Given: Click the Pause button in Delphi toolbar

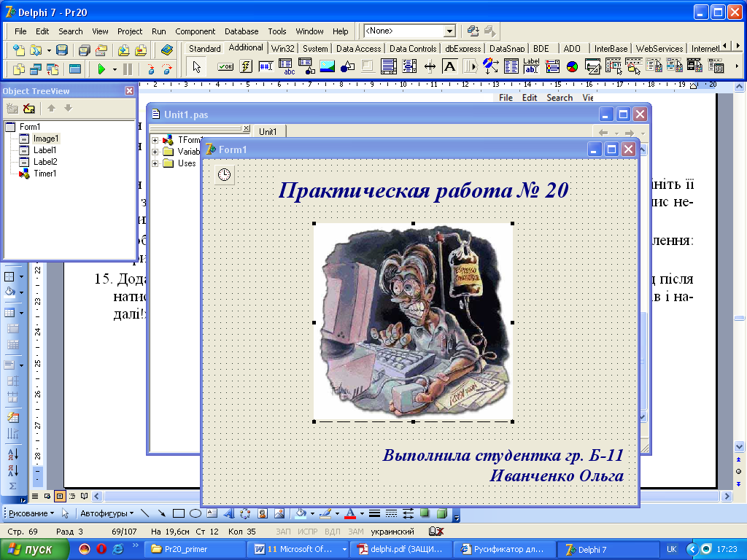Looking at the screenshot, I should [x=127, y=69].
